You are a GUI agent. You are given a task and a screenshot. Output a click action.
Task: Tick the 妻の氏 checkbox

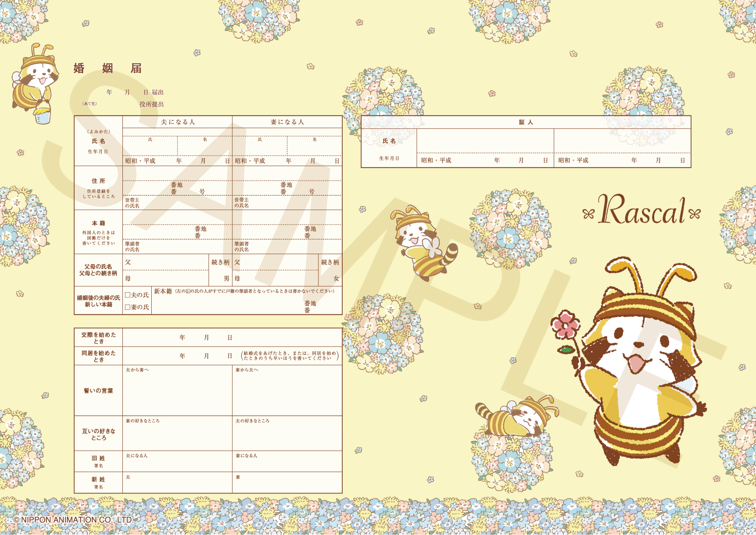[x=128, y=307]
